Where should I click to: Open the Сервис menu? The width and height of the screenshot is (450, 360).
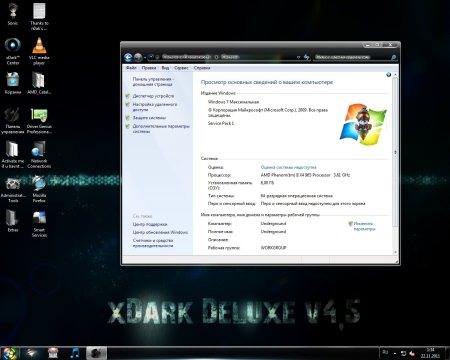[x=181, y=68]
